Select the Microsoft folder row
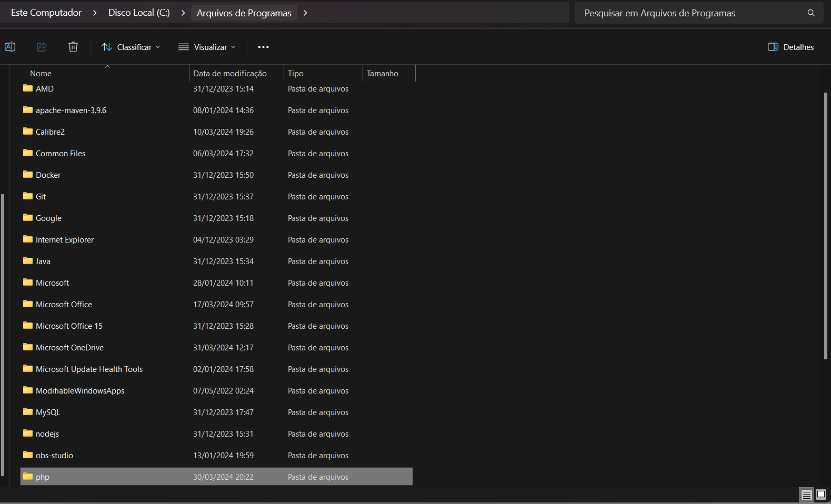The height and width of the screenshot is (504, 831). click(x=216, y=283)
